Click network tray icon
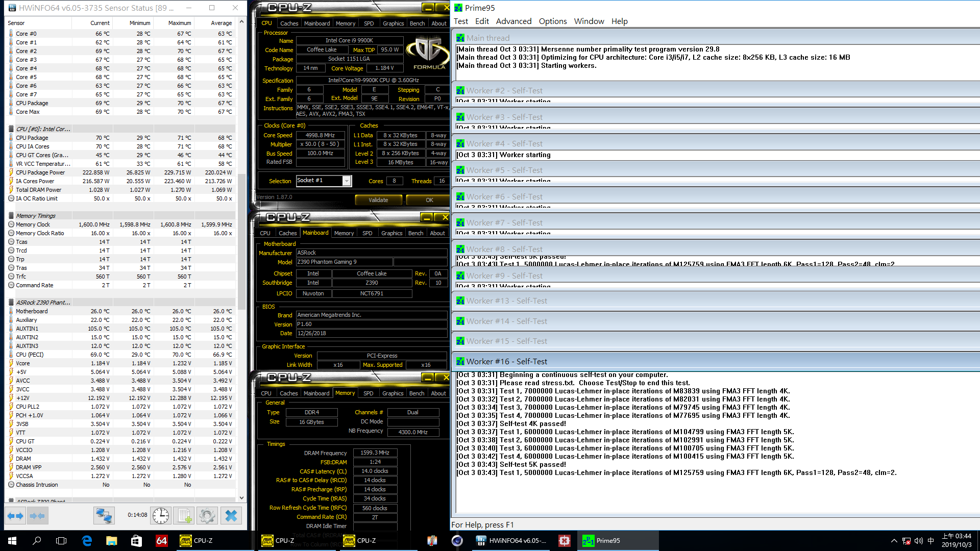 click(906, 541)
